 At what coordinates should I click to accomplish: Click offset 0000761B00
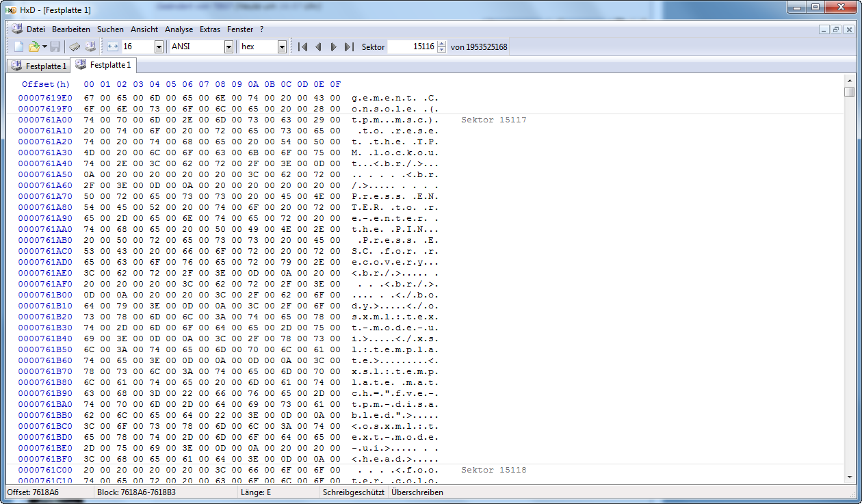[x=45, y=295]
